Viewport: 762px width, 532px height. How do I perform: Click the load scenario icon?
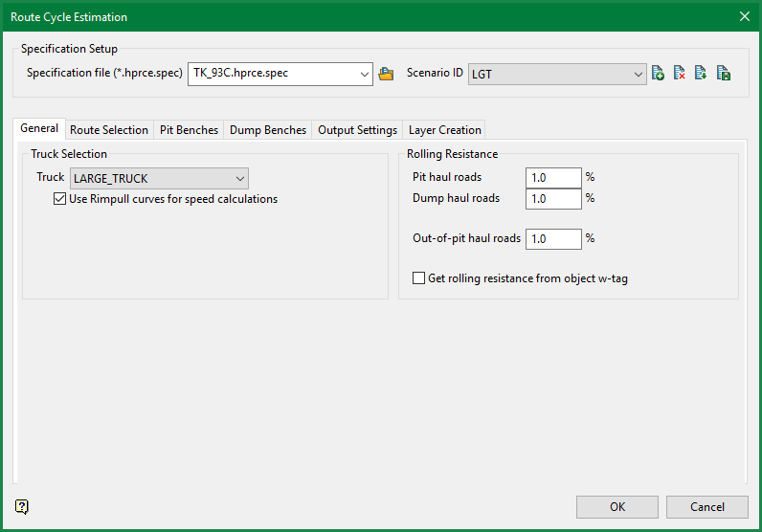click(x=702, y=74)
